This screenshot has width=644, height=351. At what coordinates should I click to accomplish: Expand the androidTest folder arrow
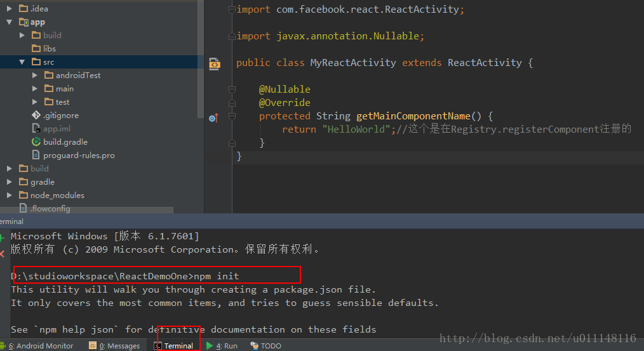34,75
